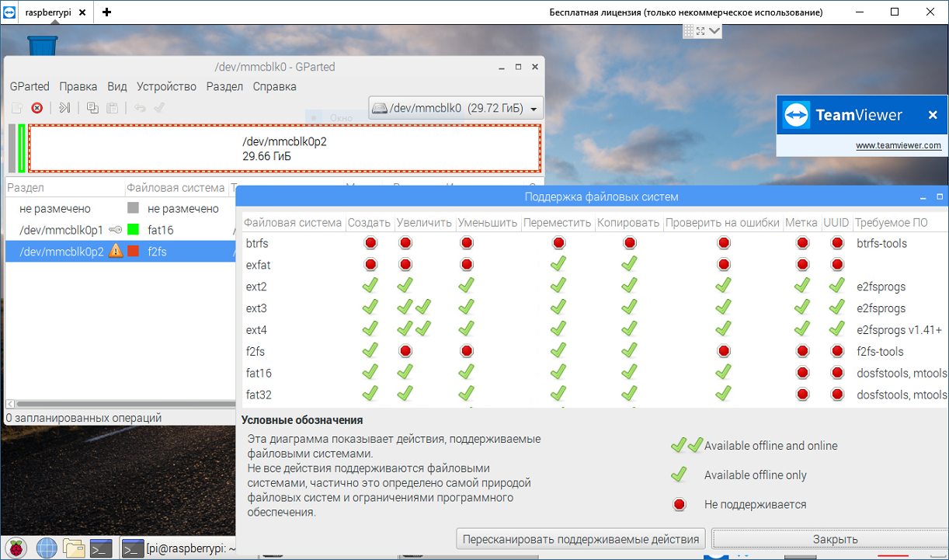Click the Undo last operation toolbar icon
Image resolution: width=949 pixels, height=560 pixels.
pos(140,108)
